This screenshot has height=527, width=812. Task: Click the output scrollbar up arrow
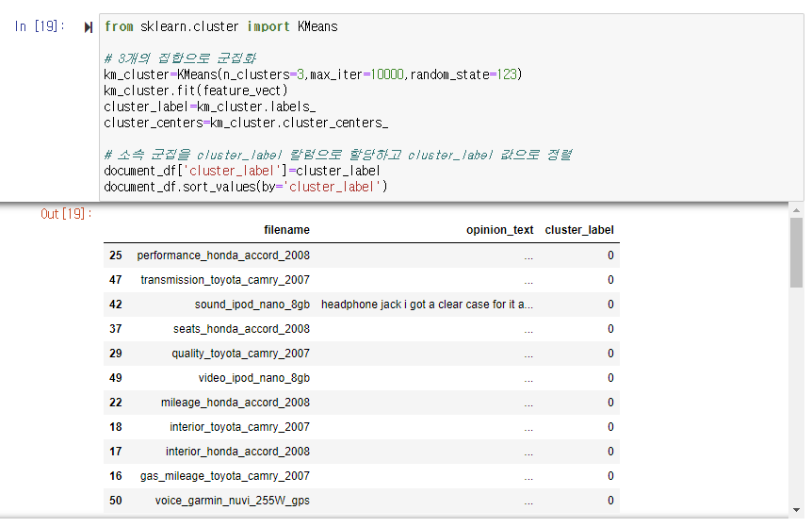pyautogui.click(x=796, y=210)
